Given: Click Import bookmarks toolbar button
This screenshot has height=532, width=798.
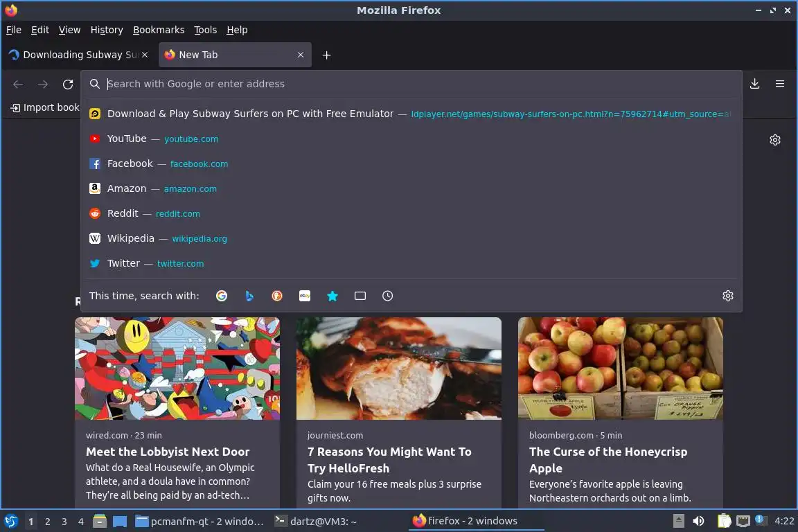Looking at the screenshot, I should pos(45,107).
